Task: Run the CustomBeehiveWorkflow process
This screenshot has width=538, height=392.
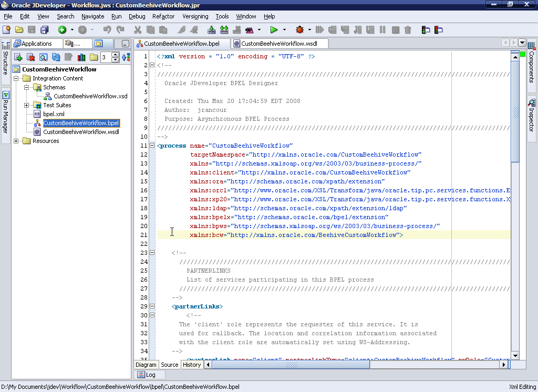Action: coord(274,30)
